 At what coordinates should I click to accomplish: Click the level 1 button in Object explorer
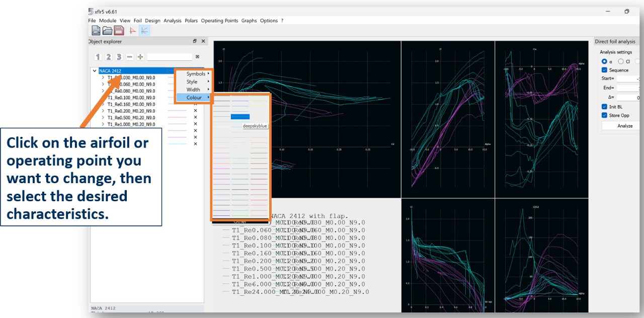click(x=98, y=57)
